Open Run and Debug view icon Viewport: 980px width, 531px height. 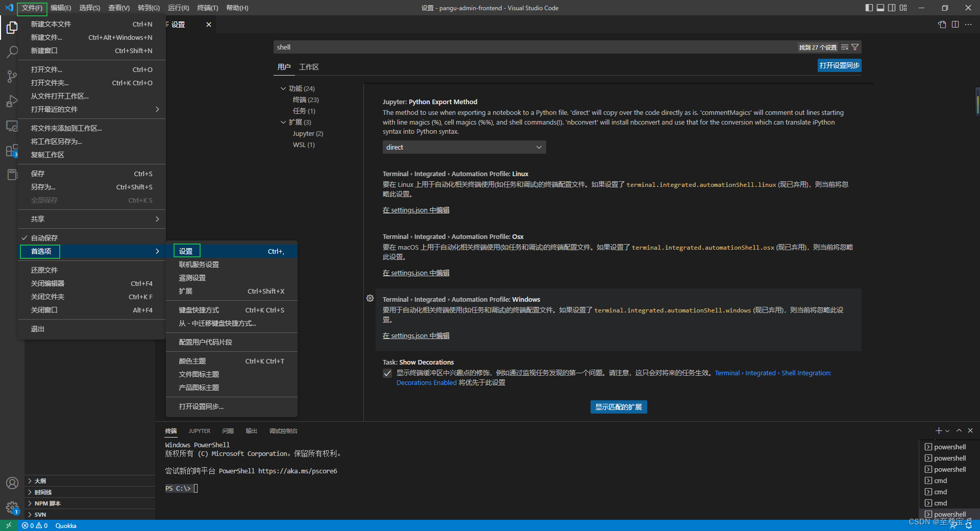[x=12, y=101]
